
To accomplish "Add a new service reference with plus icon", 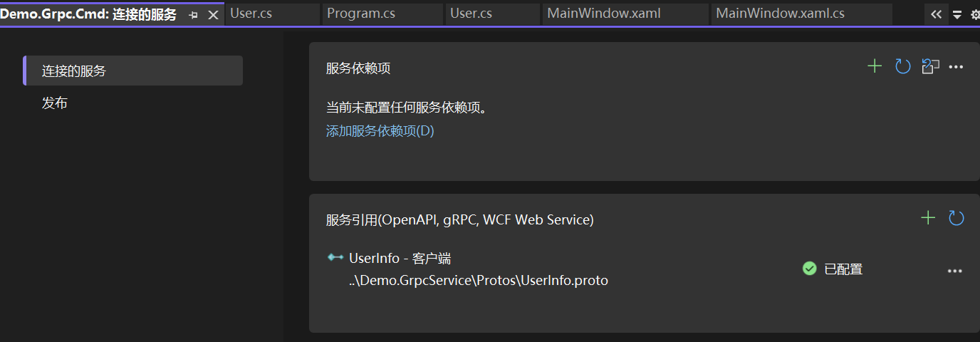I will click(x=928, y=218).
